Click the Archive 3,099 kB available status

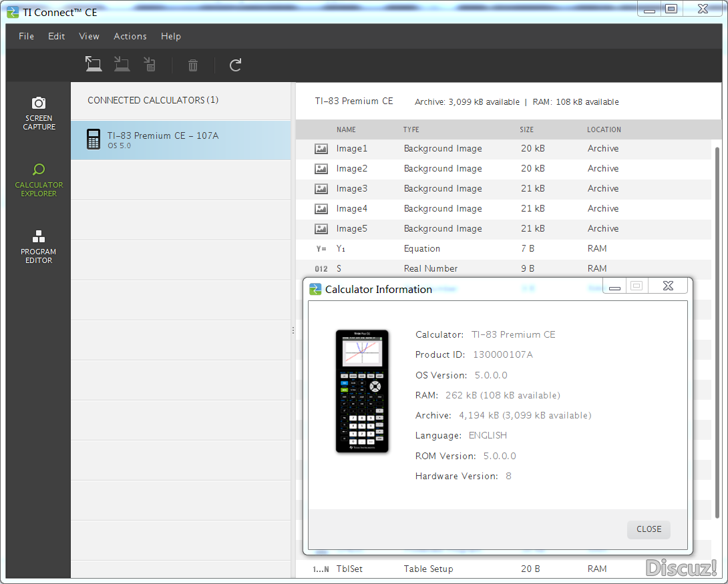(467, 102)
